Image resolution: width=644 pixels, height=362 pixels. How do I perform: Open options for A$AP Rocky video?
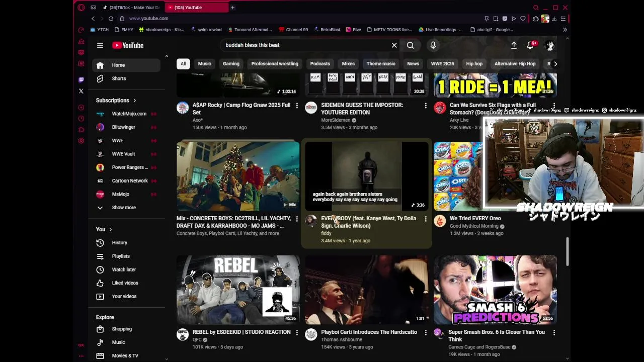point(297,106)
